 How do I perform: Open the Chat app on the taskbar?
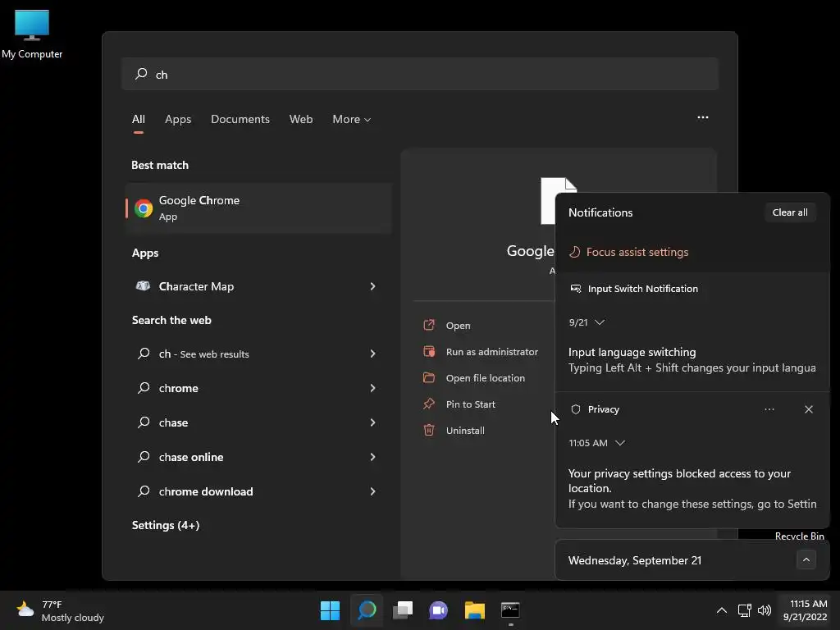pyautogui.click(x=438, y=610)
